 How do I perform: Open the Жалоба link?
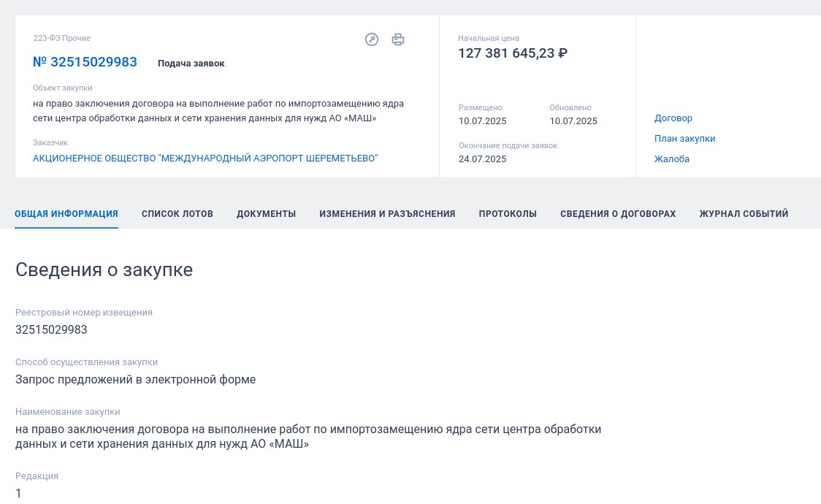click(x=672, y=159)
